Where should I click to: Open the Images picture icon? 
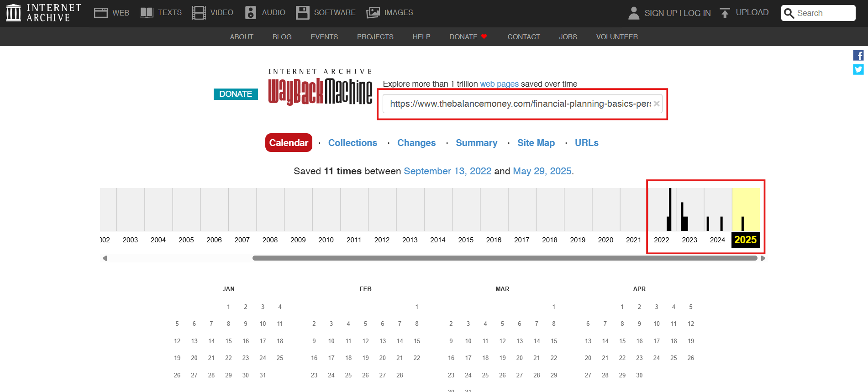tap(373, 13)
